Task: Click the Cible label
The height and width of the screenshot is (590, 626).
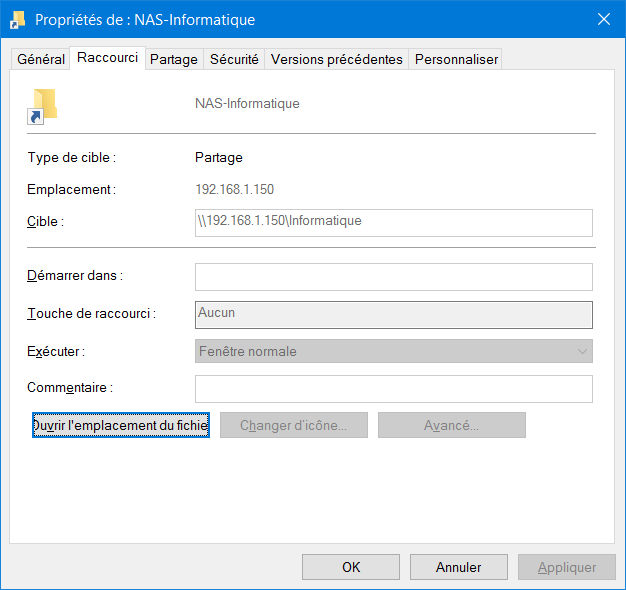Action: (x=45, y=221)
